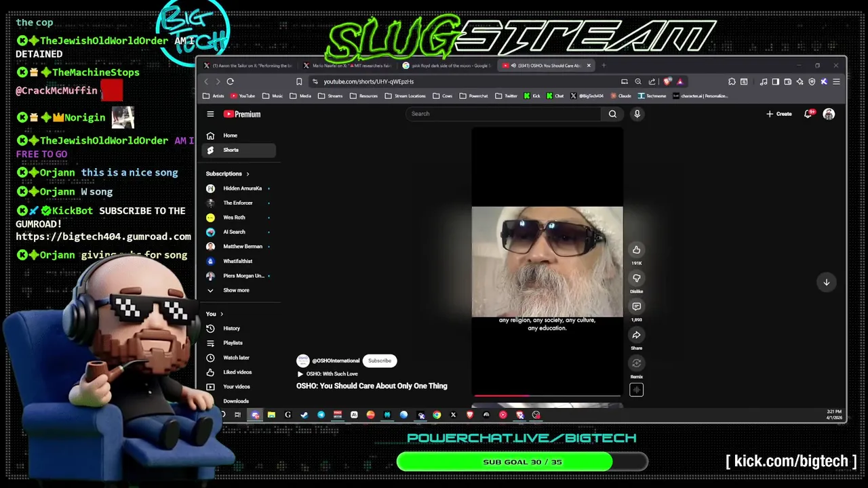Open Home in YouTube sidebar

238,136
